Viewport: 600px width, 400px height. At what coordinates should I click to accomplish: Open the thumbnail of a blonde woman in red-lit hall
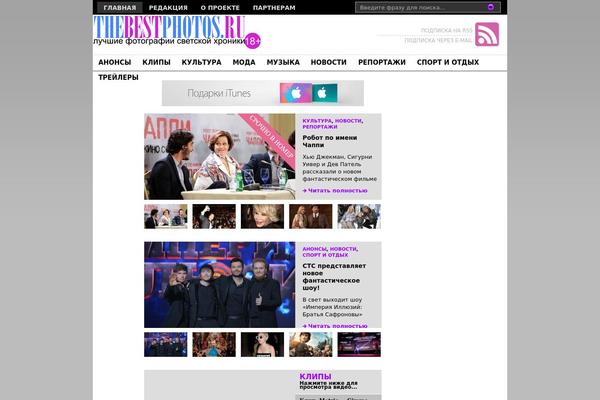(x=214, y=344)
